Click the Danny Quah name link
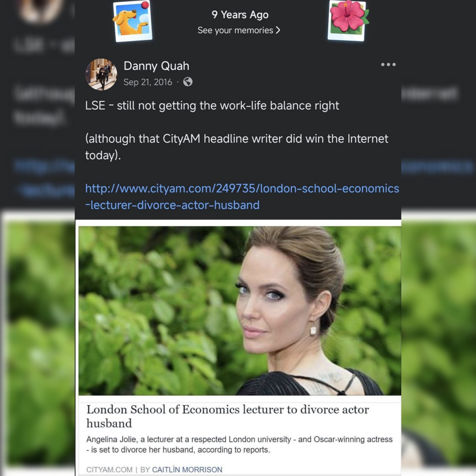The width and height of the screenshot is (476, 476). [156, 66]
